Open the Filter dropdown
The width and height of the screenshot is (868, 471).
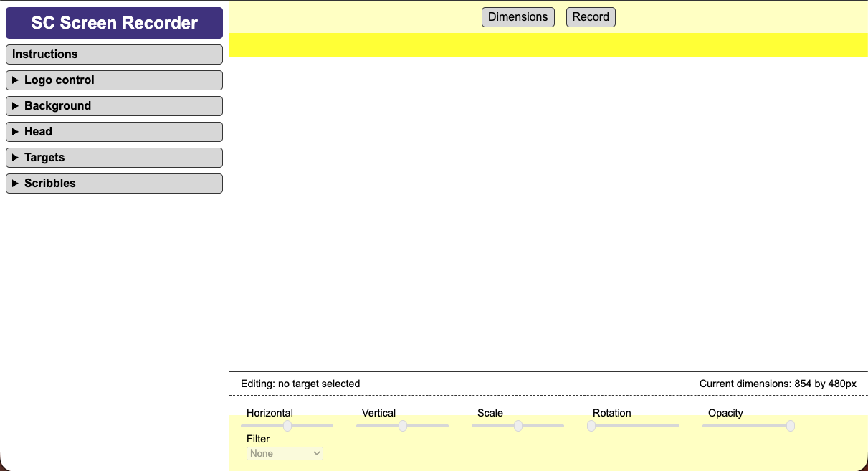[x=285, y=453]
